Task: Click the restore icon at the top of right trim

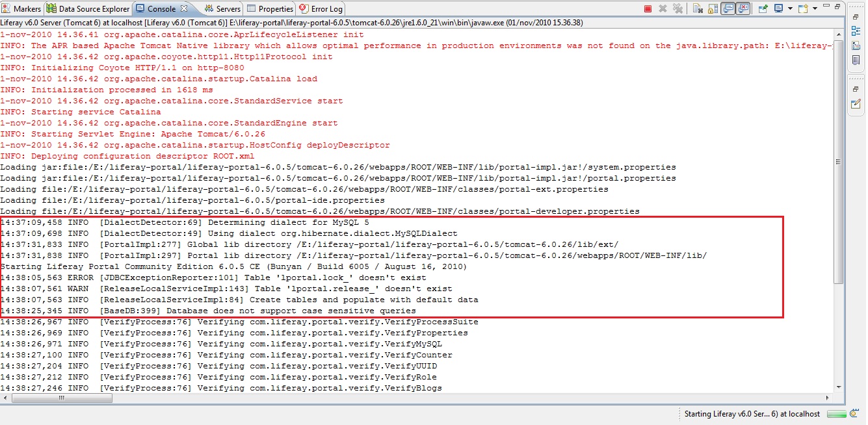Action: [856, 16]
